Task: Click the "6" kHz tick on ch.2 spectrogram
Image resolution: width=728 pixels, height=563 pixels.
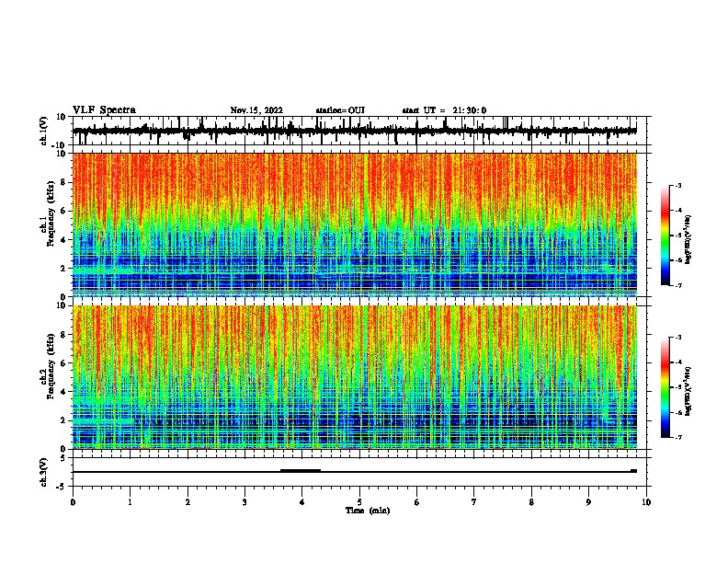Action: click(x=63, y=363)
